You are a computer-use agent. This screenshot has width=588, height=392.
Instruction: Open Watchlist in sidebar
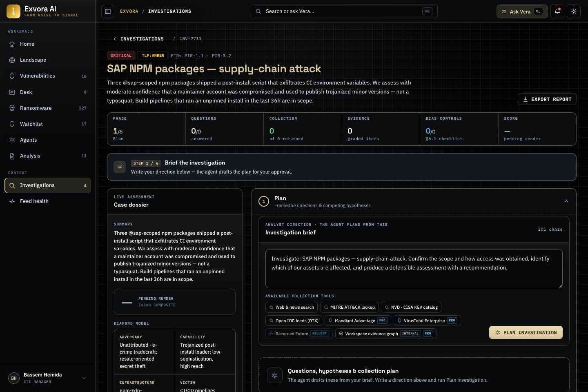tap(47, 124)
